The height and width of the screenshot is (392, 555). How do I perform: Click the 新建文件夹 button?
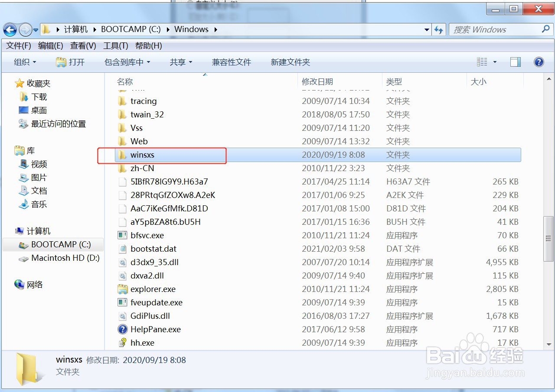tap(290, 62)
